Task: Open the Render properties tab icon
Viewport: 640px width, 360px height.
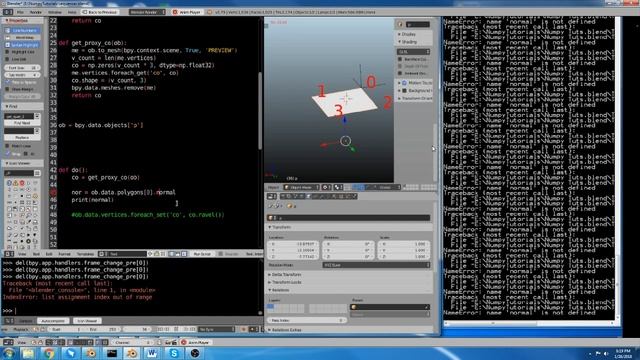Action: [282, 196]
